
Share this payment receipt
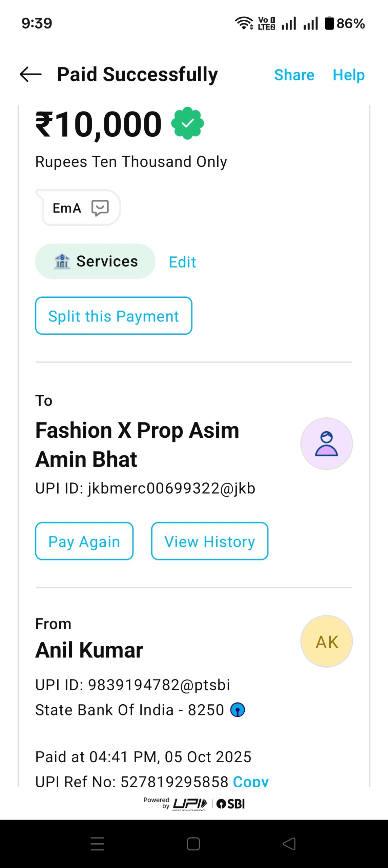pos(294,75)
